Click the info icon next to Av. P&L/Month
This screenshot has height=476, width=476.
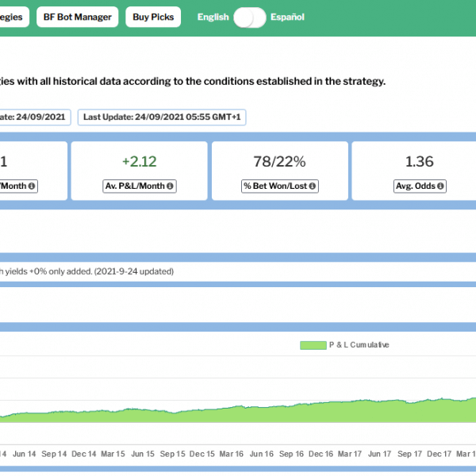tap(170, 186)
